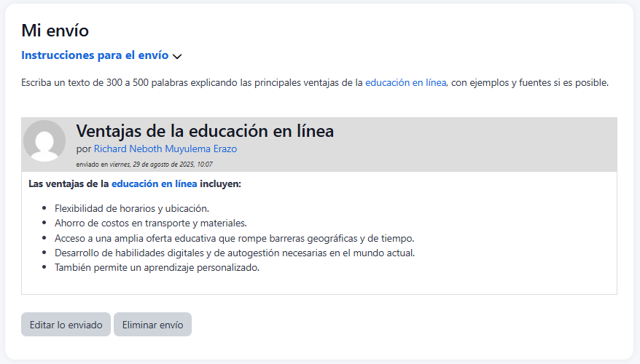Click the submission title 'Ventajas de la educación en línea'
Screen dimensions: 640x364
tap(205, 131)
